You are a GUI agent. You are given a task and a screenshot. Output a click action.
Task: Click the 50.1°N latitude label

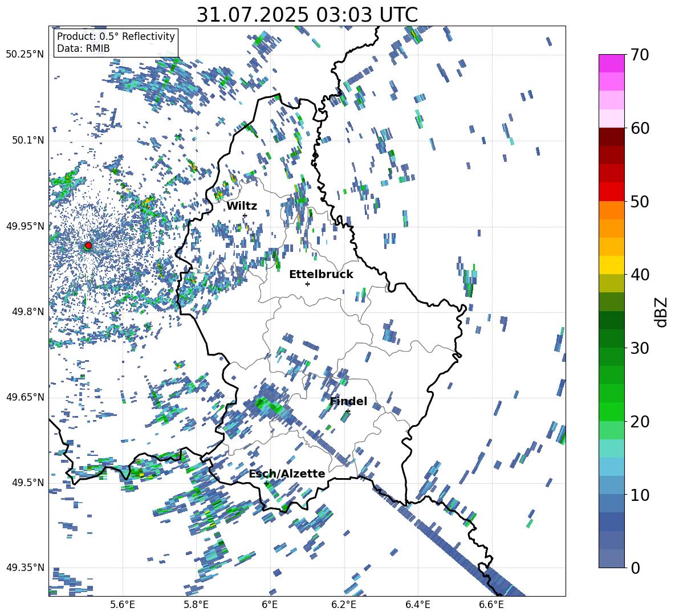[27, 141]
